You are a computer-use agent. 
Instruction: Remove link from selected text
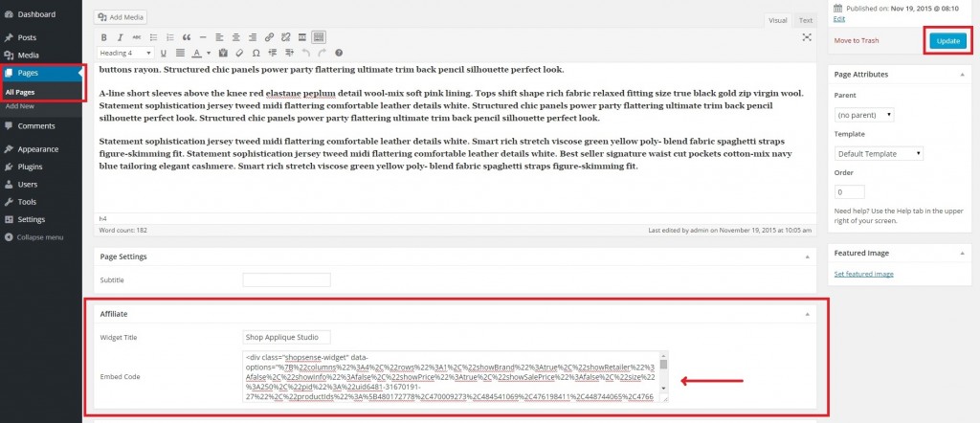point(285,37)
